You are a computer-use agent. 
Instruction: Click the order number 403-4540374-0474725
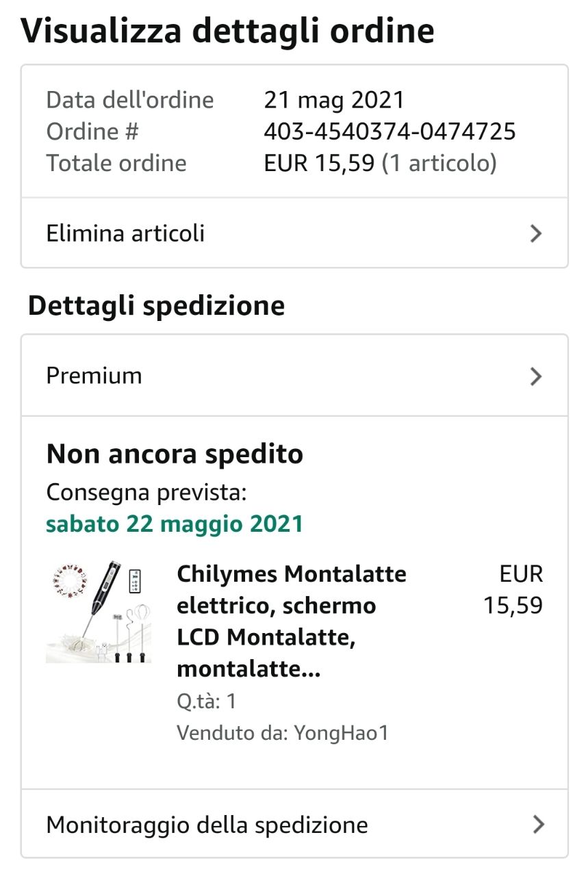click(389, 131)
